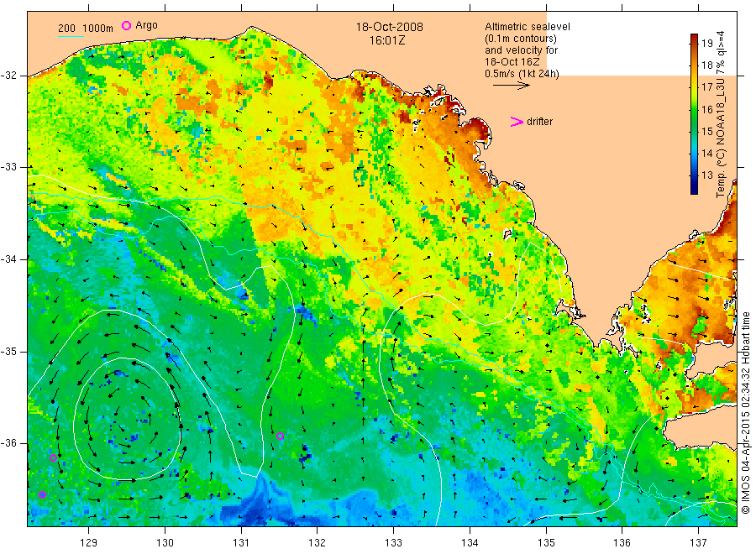
Task: Click the longitude axis label 132
Action: click(x=318, y=543)
